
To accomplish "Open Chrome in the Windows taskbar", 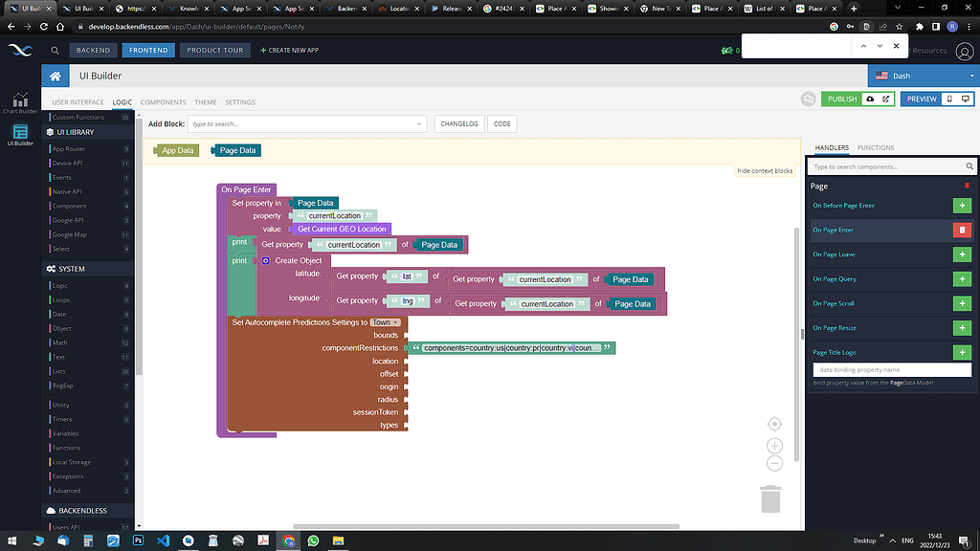I will point(288,541).
